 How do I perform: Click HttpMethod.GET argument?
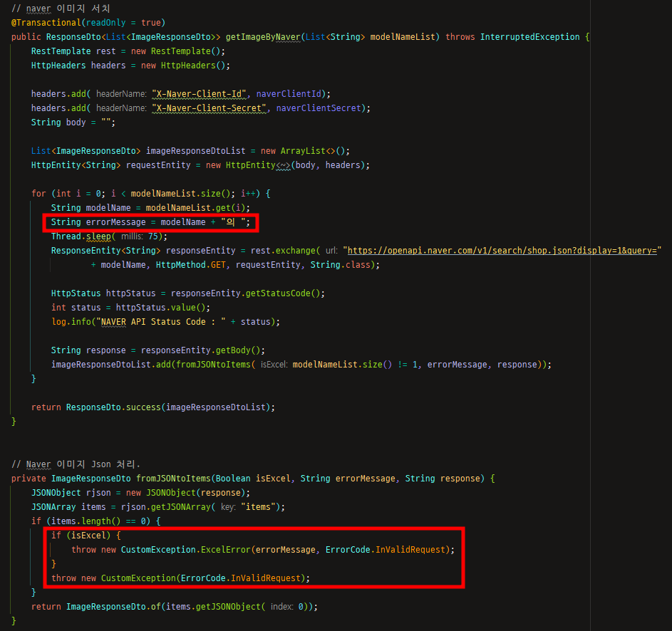(191, 265)
